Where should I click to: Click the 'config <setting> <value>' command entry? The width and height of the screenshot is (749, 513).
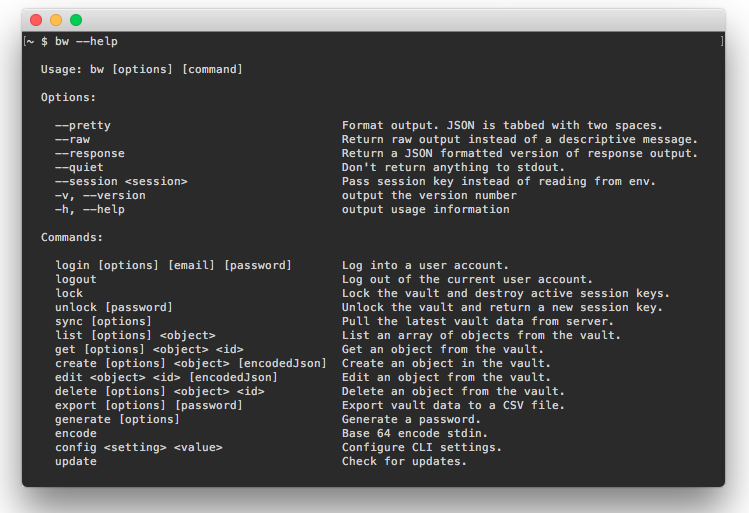pyautogui.click(x=138, y=447)
